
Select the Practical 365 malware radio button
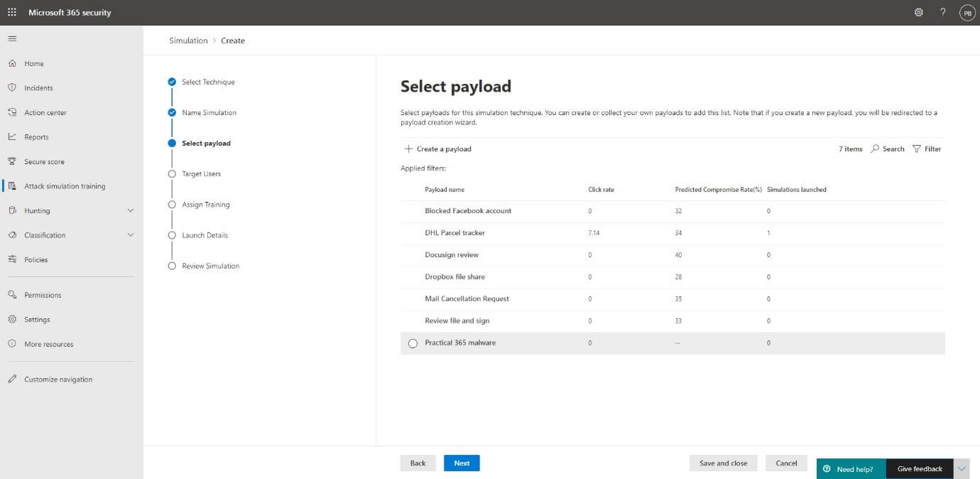[x=413, y=343]
